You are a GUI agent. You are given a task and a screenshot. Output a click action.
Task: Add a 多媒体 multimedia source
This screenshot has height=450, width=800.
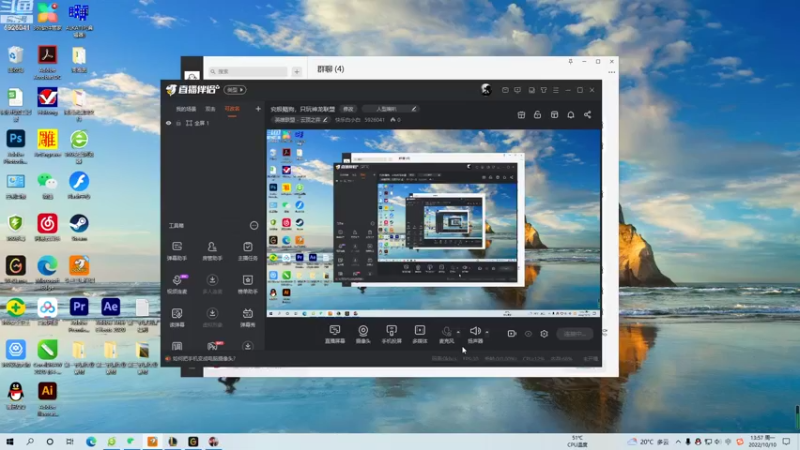pos(420,334)
